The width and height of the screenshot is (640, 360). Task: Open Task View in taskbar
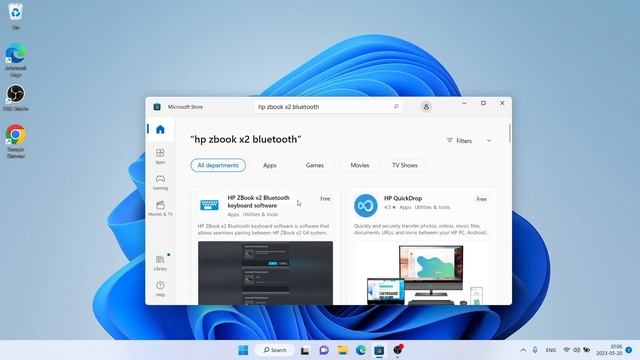[x=304, y=350]
